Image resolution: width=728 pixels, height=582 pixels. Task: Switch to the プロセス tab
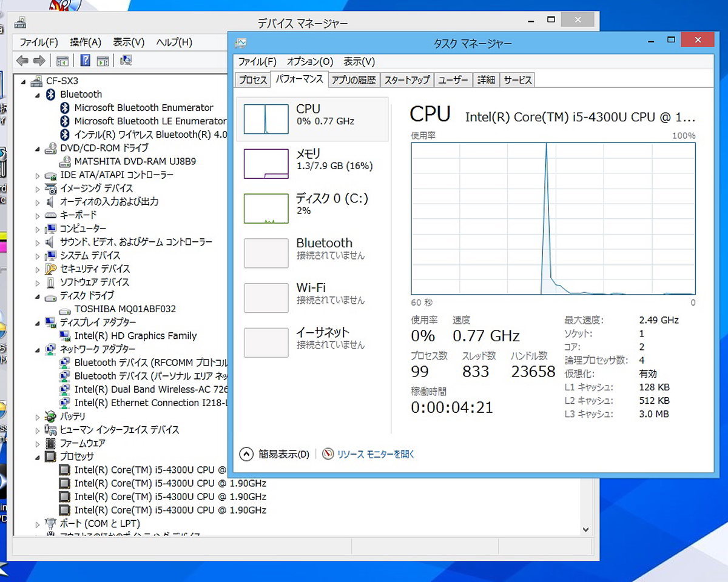click(x=253, y=80)
